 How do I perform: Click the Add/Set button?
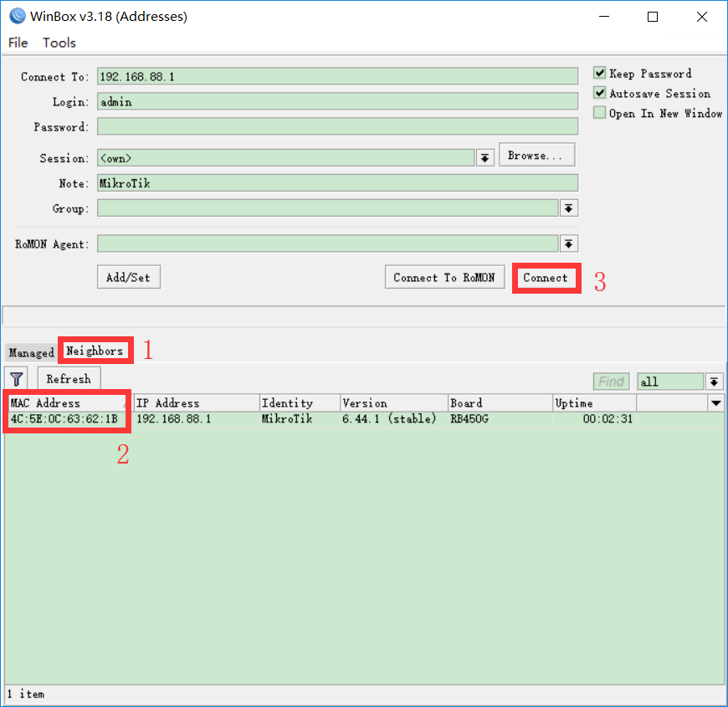(x=129, y=277)
